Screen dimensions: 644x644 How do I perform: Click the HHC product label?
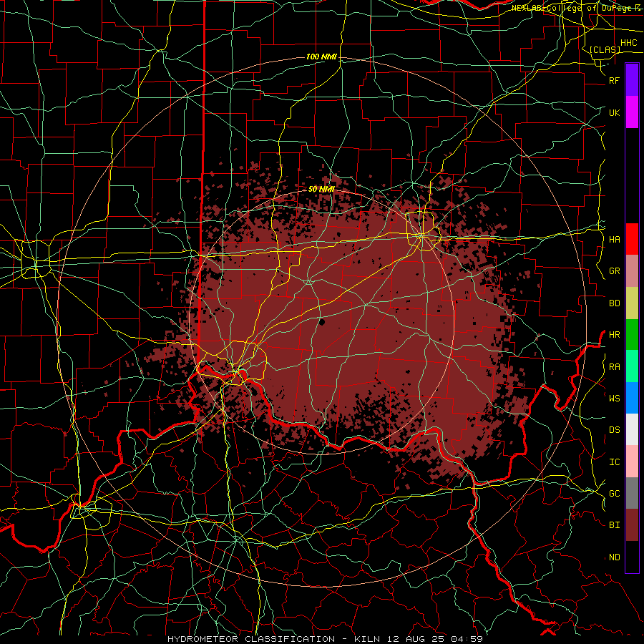[628, 43]
